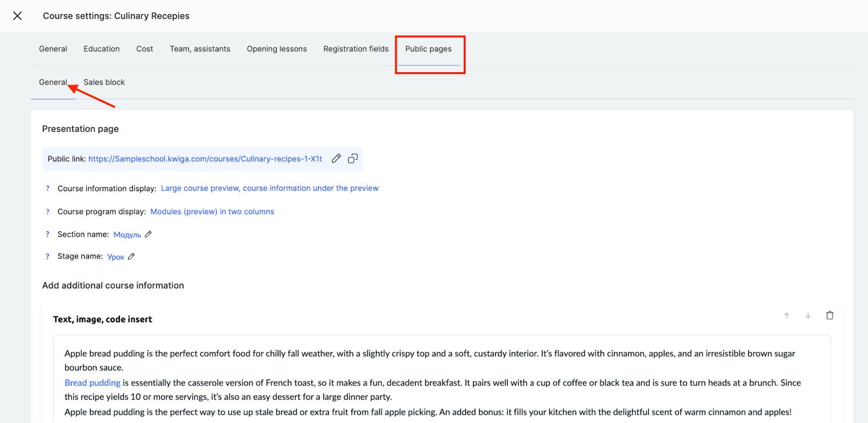Show help for Course program display
This screenshot has width=868, height=423.
(48, 212)
